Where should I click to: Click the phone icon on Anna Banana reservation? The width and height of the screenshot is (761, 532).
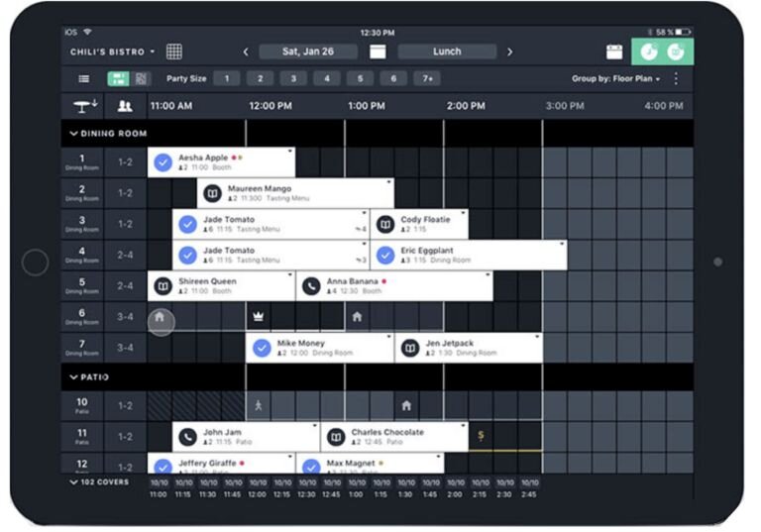(311, 285)
